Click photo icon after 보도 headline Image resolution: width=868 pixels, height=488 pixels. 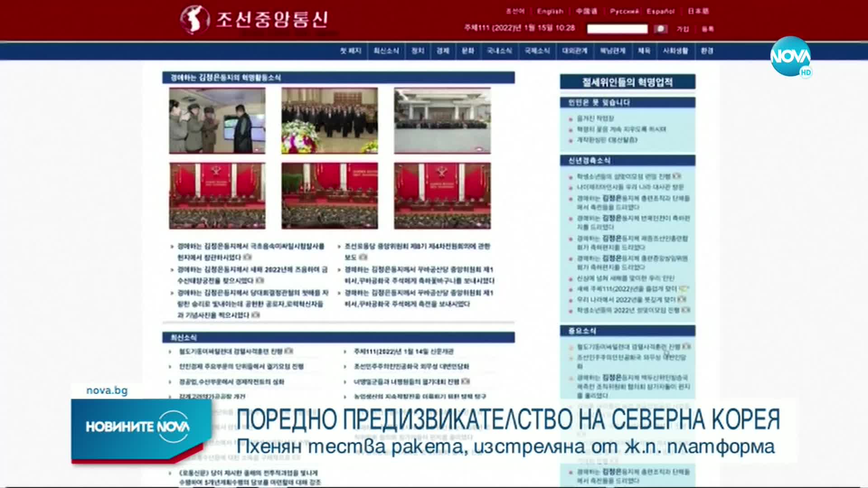click(363, 257)
